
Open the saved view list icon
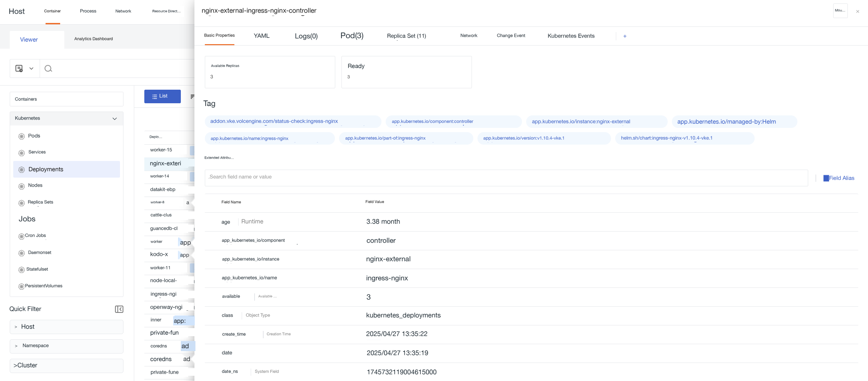click(x=19, y=68)
